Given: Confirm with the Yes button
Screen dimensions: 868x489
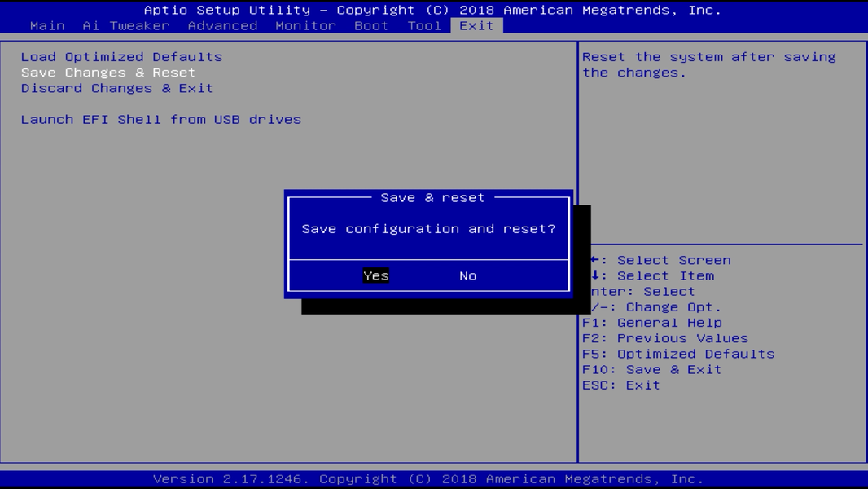Looking at the screenshot, I should 376,275.
